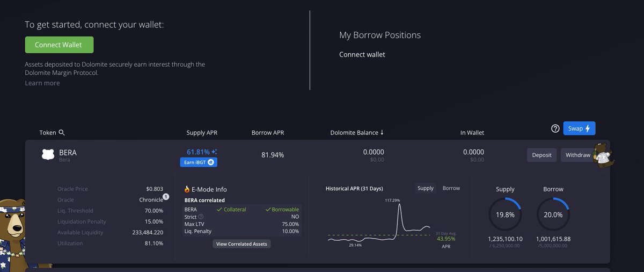
Task: Click the Liq. Threshold 70.00% value
Action: (x=154, y=211)
